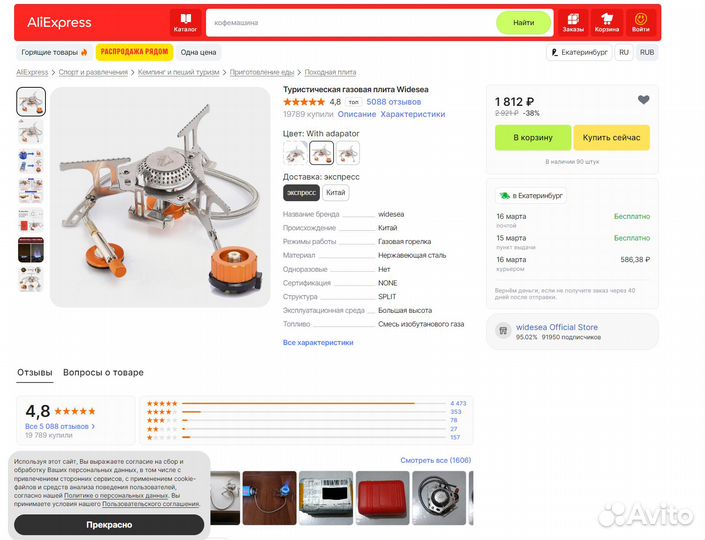705x540 pixels.
Task: Click the Екатеринбург location pin icon
Action: pos(554,53)
